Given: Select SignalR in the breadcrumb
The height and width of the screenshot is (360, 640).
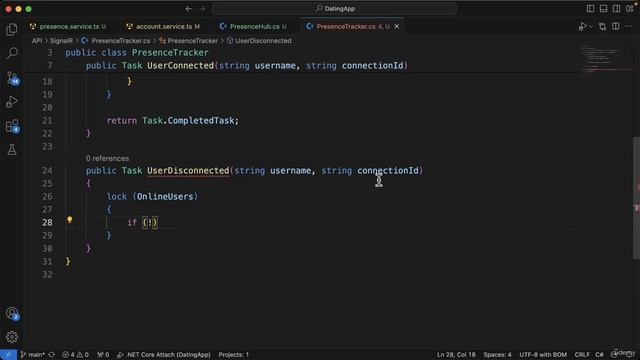Looking at the screenshot, I should (x=61, y=41).
